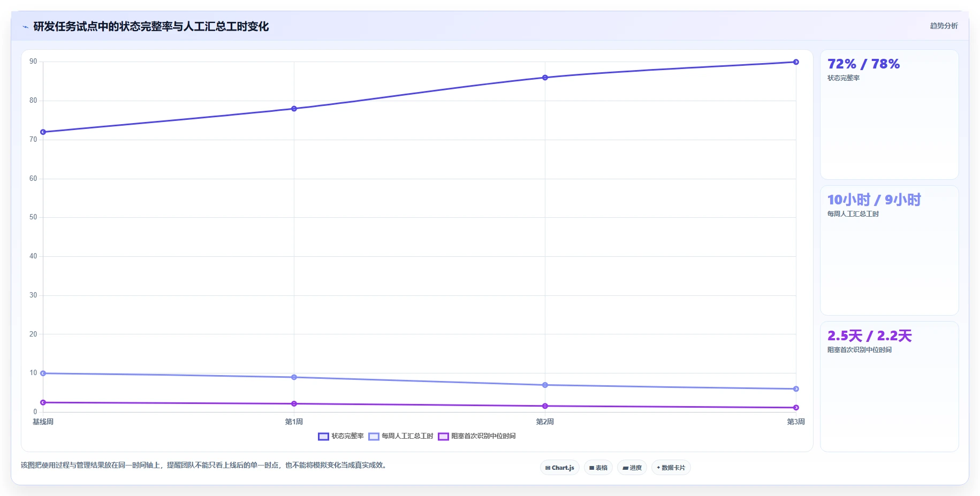The width and height of the screenshot is (980, 496).
Task: Click the 阻塞首次识别中位时间 point at 基线周
Action: 43,402
